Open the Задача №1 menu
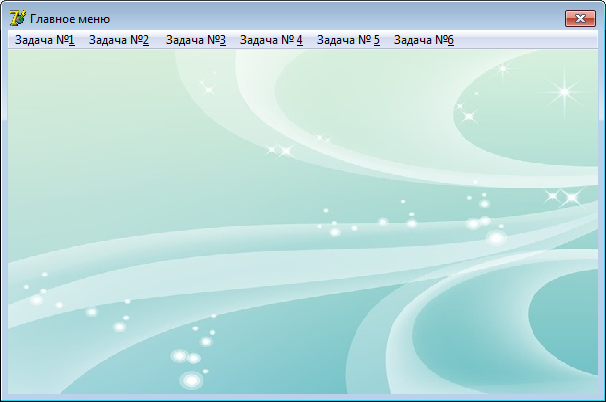This screenshot has width=606, height=402. pos(44,40)
